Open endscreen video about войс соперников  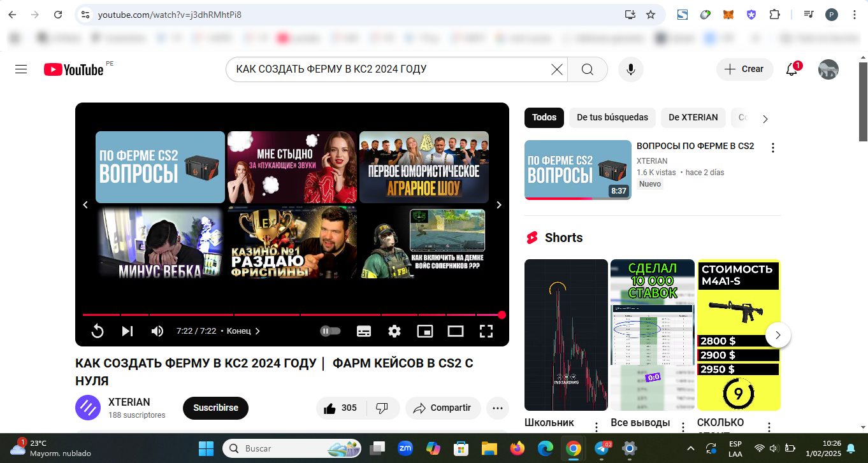point(424,243)
